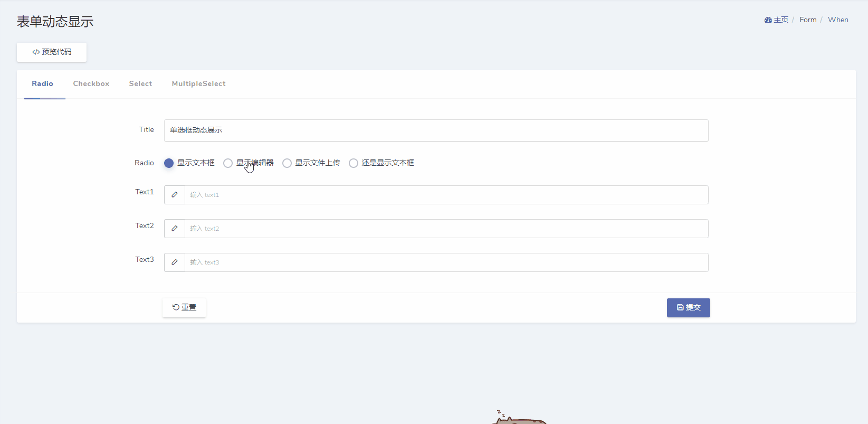
Task: Select the 显示文本框 radio option
Action: point(169,163)
